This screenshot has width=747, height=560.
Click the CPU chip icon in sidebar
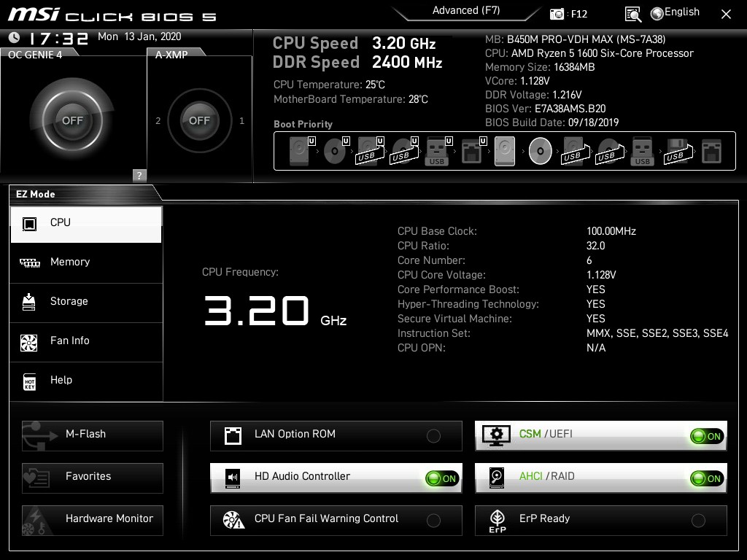pos(29,223)
